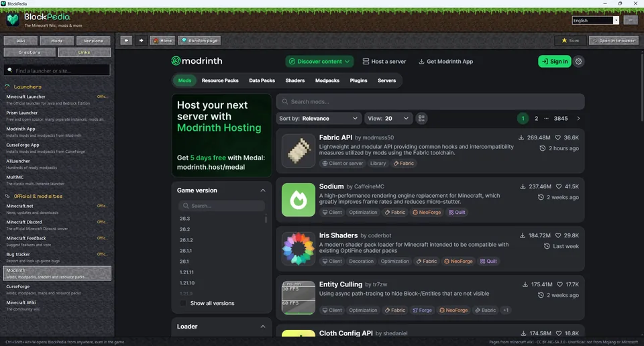Open the View 20 per page dropdown
The height and width of the screenshot is (346, 644).
(388, 118)
